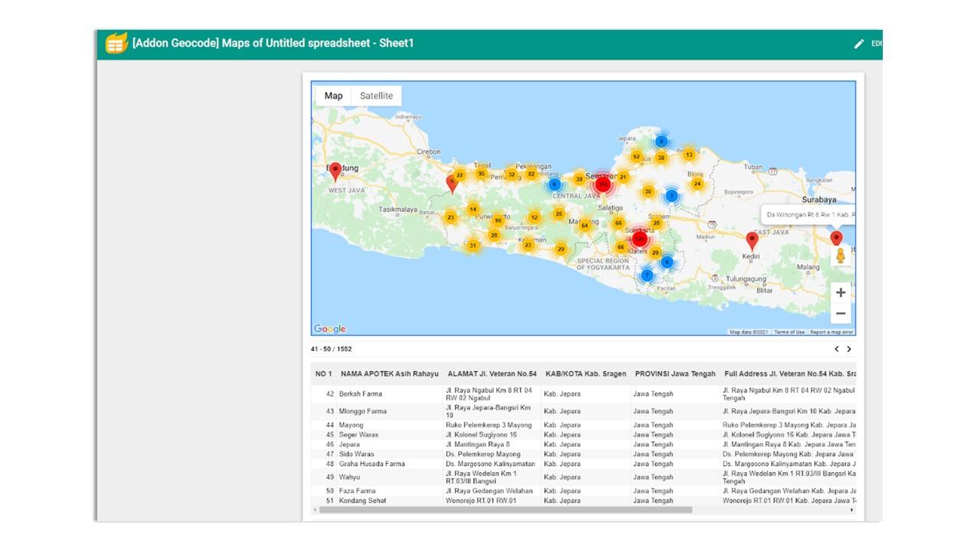This screenshot has height=551, width=980.
Task: Open the yellow cluster 31 marker
Action: pos(473,246)
